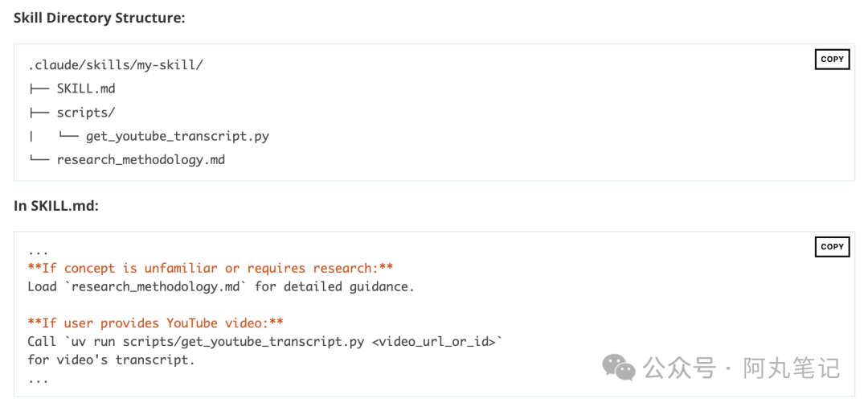Image resolution: width=868 pixels, height=403 pixels.
Task: Select the scripts/ folder entry in tree
Action: 86,113
